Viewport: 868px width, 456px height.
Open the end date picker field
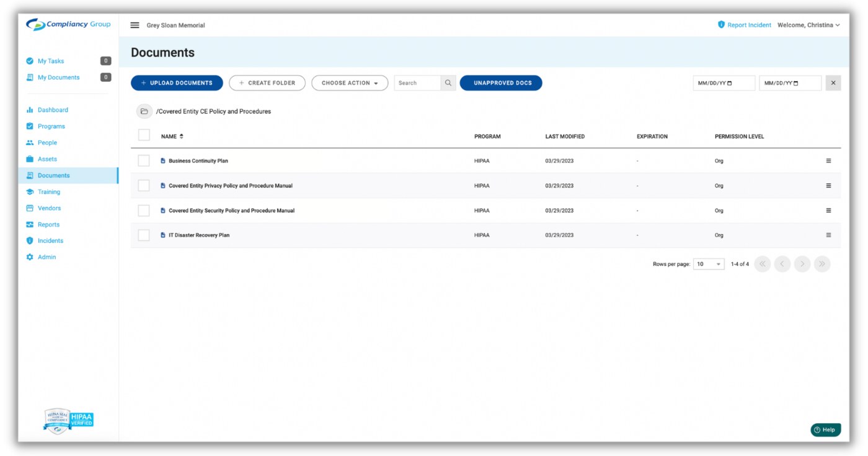pyautogui.click(x=790, y=83)
